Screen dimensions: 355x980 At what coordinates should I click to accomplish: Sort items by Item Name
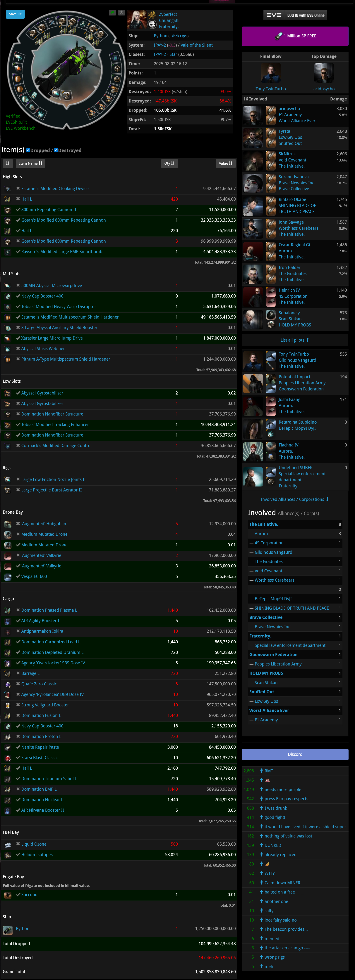[x=30, y=164]
